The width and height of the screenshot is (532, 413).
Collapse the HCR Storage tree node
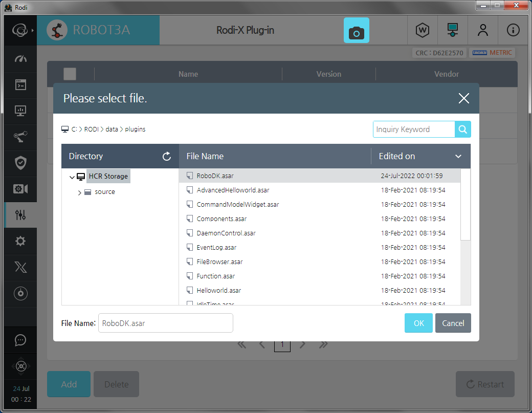pos(71,177)
